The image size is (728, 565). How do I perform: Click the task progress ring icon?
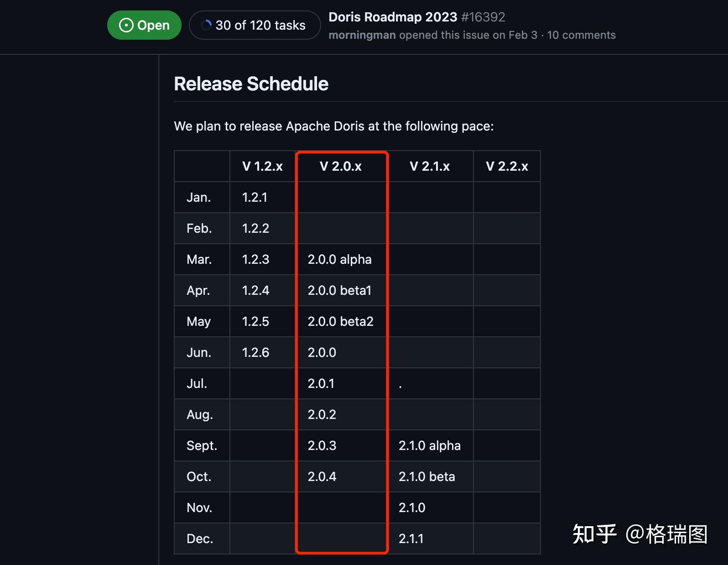tap(206, 25)
